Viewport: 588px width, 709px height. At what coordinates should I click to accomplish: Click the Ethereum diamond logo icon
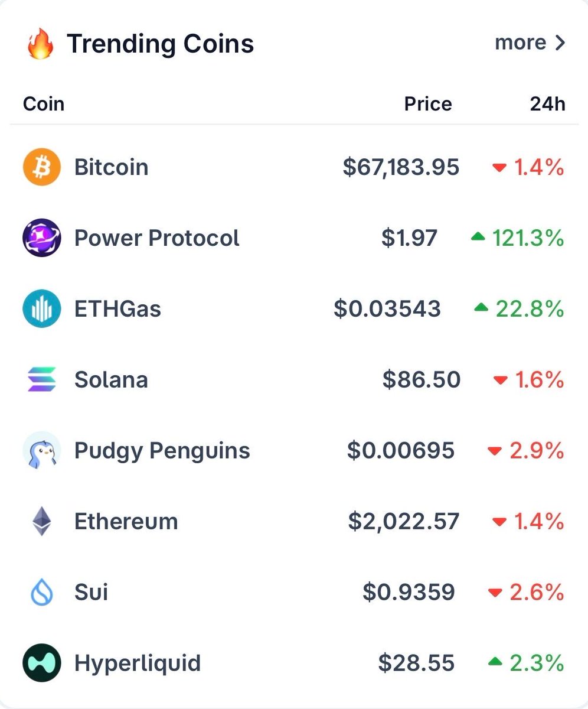click(41, 522)
